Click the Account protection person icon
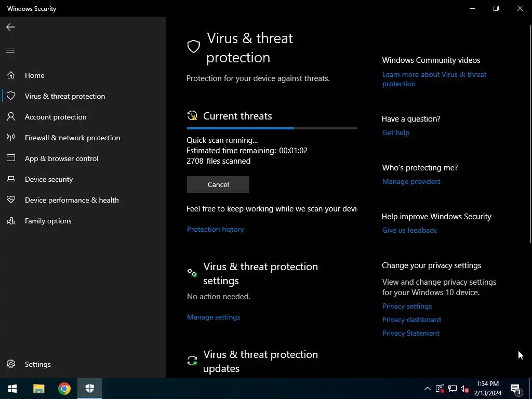This screenshot has height=399, width=532. [x=11, y=117]
